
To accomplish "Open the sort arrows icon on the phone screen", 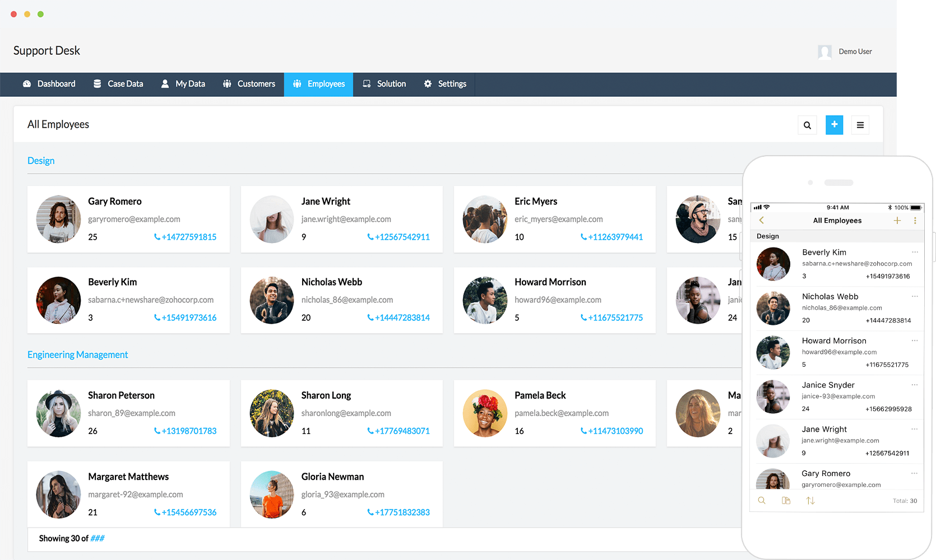I will [810, 500].
